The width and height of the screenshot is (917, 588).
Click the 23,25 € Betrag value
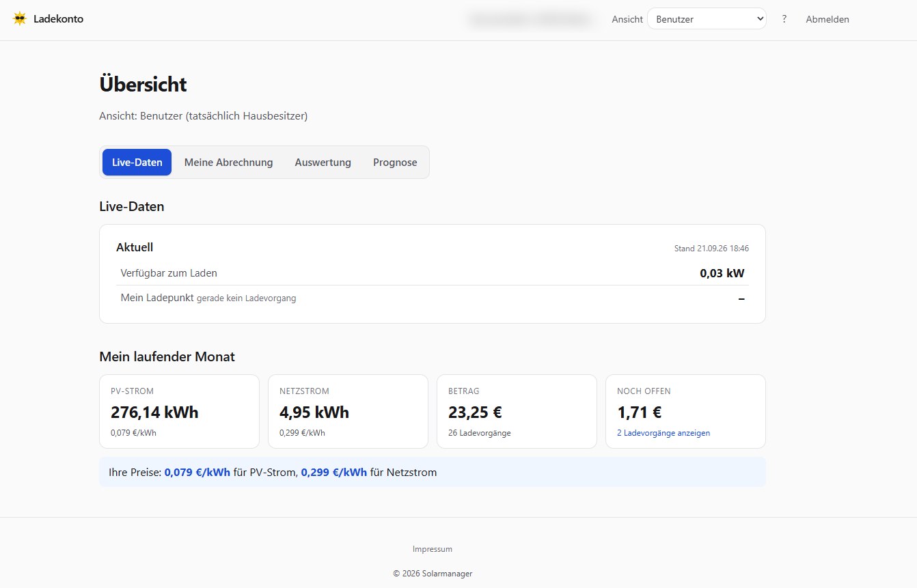tap(475, 412)
